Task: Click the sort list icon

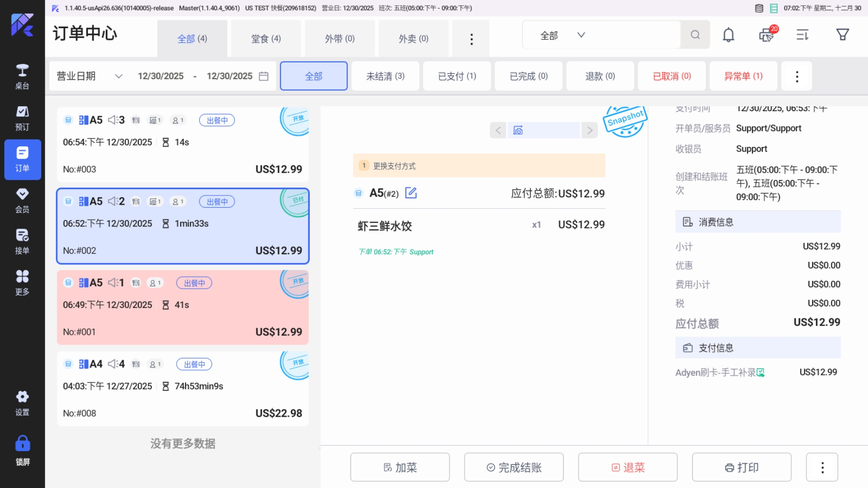Action: tap(802, 35)
